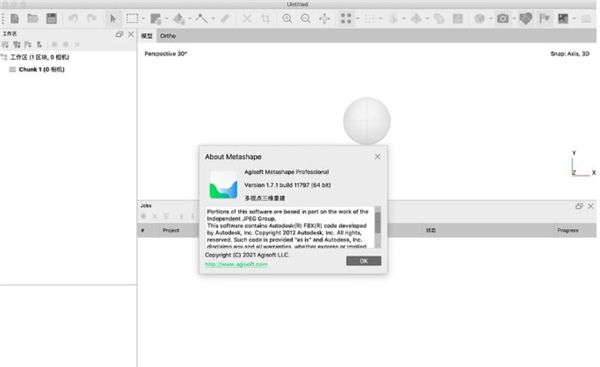Click the Add Chunk icon in workspace panel
This screenshot has width=600, height=367.
click(x=5, y=45)
